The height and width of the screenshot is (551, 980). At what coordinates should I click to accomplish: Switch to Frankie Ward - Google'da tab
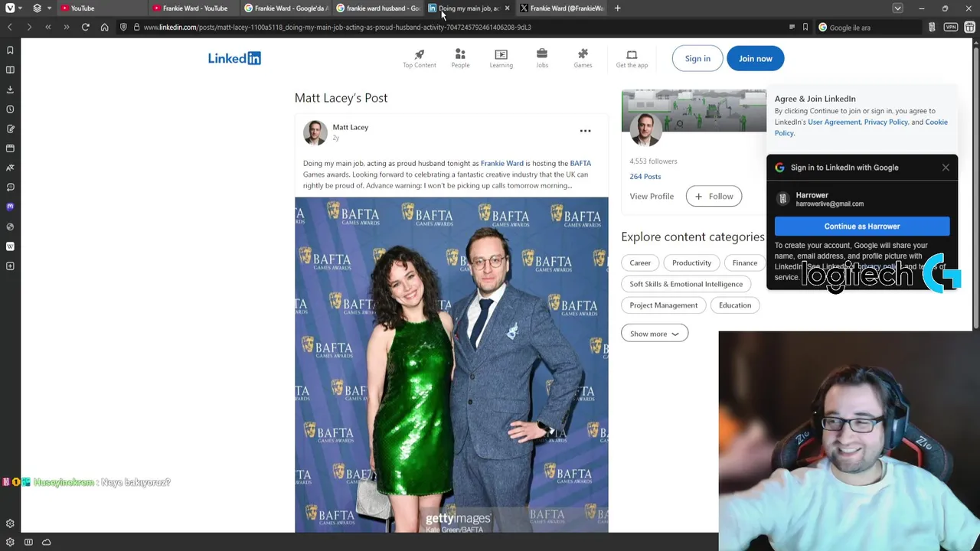(285, 8)
